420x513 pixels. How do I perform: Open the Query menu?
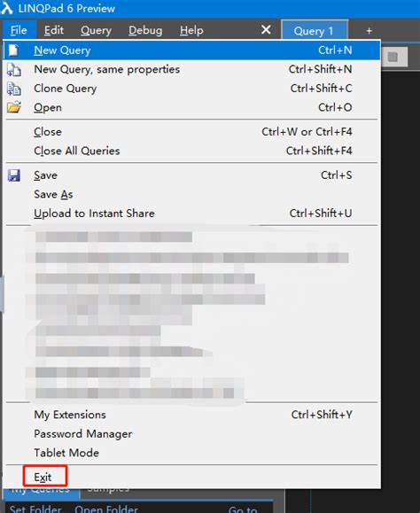click(x=96, y=30)
